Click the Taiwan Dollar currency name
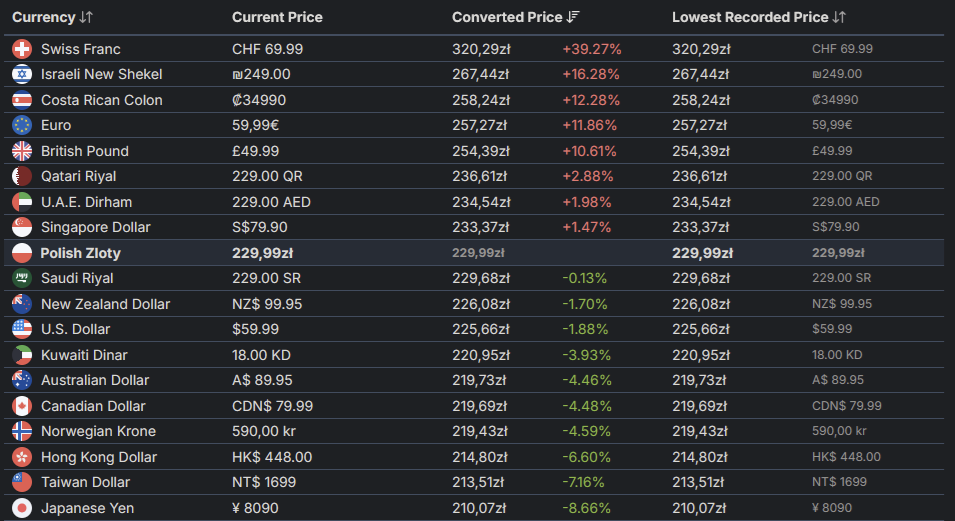The width and height of the screenshot is (955, 521). coord(85,482)
